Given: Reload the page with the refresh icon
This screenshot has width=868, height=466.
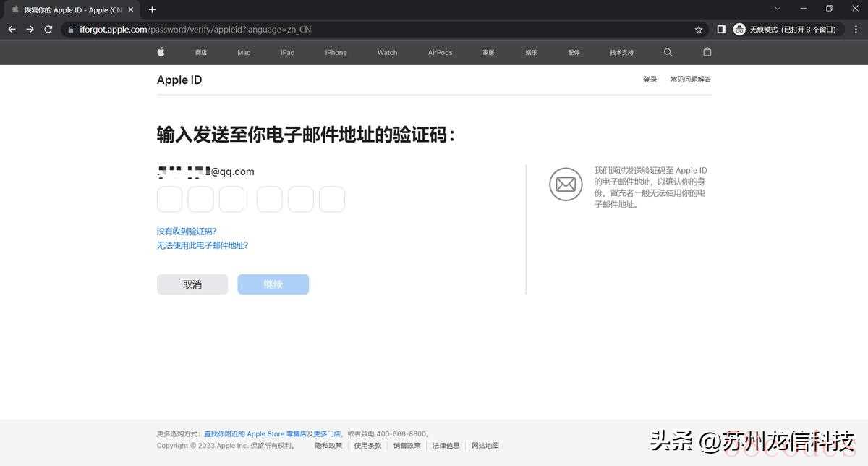Looking at the screenshot, I should pyautogui.click(x=48, y=30).
